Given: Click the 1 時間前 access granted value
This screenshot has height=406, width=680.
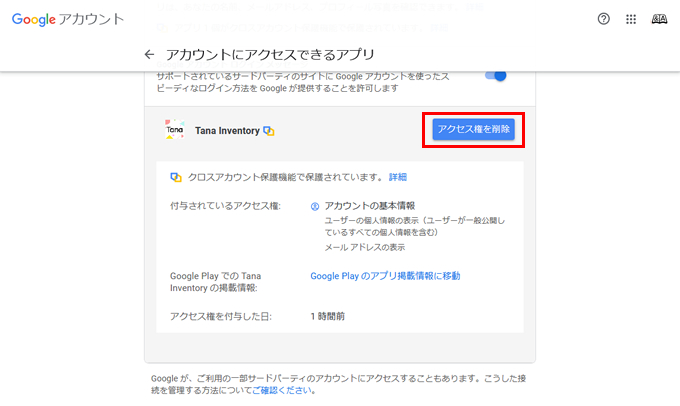Looking at the screenshot, I should tap(327, 316).
